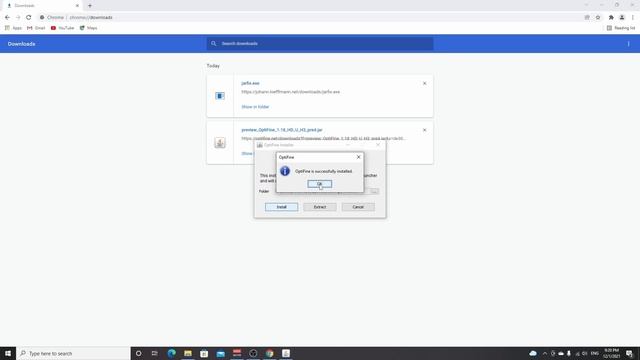Image resolution: width=640 pixels, height=360 pixels.
Task: Remove the OptiFine jar from downloads list
Action: coord(424,130)
